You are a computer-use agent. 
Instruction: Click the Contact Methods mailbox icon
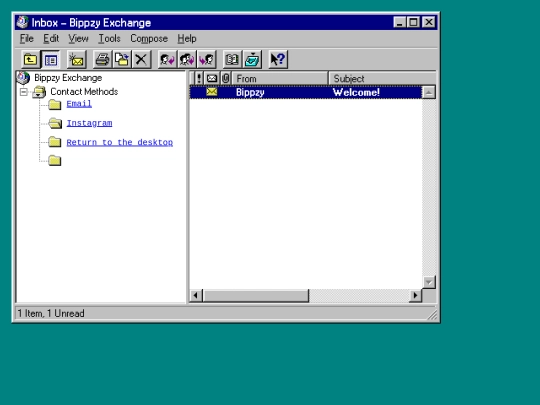(x=39, y=92)
